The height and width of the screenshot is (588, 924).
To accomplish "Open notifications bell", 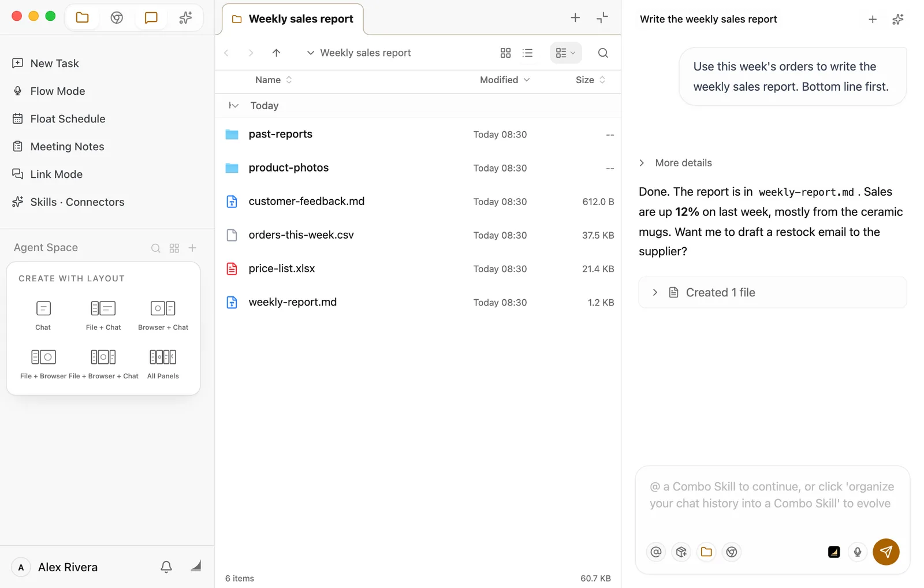I will click(x=166, y=567).
